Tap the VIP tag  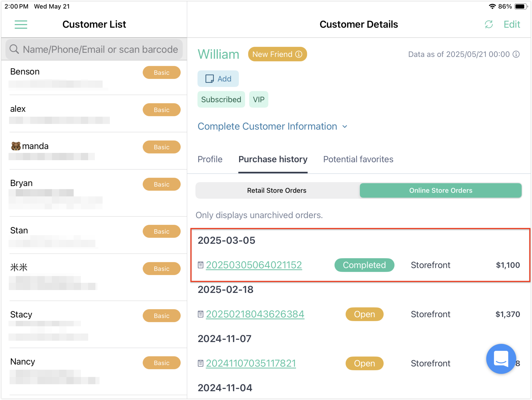259,99
